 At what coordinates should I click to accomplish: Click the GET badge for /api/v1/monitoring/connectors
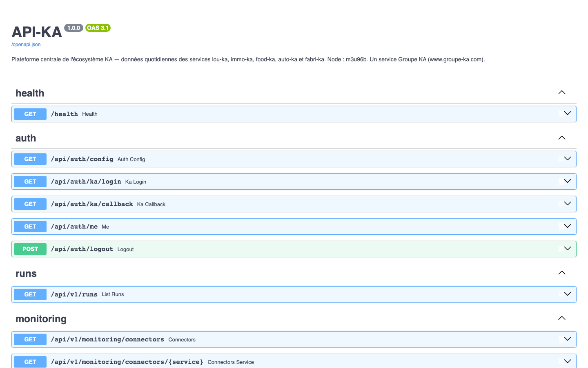click(30, 339)
